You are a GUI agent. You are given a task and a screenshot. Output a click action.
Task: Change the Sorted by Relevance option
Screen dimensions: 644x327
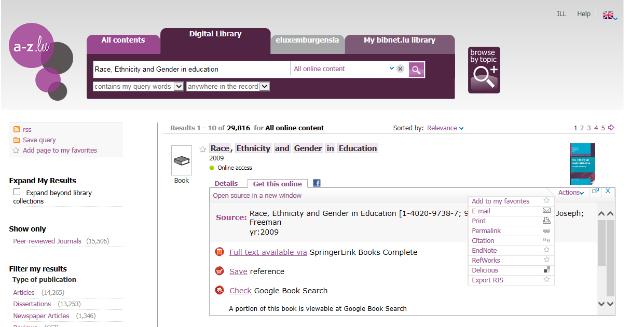[445, 128]
